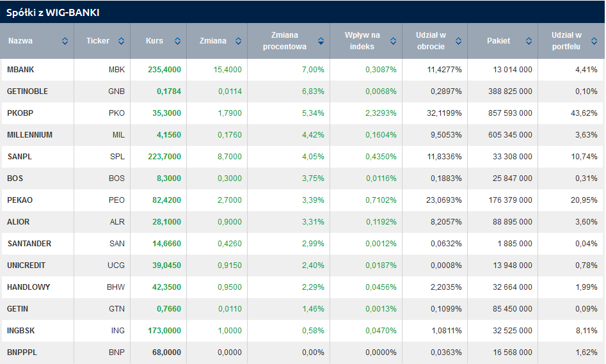Click the index impact 2,3293%
The width and height of the screenshot is (606, 364).
[381, 113]
